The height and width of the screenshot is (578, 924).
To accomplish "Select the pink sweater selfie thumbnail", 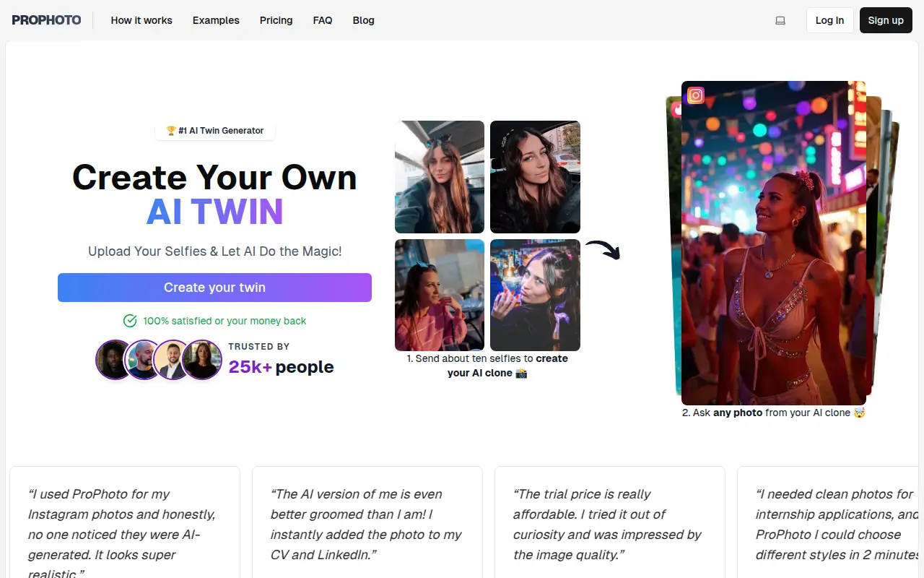I will [x=440, y=295].
